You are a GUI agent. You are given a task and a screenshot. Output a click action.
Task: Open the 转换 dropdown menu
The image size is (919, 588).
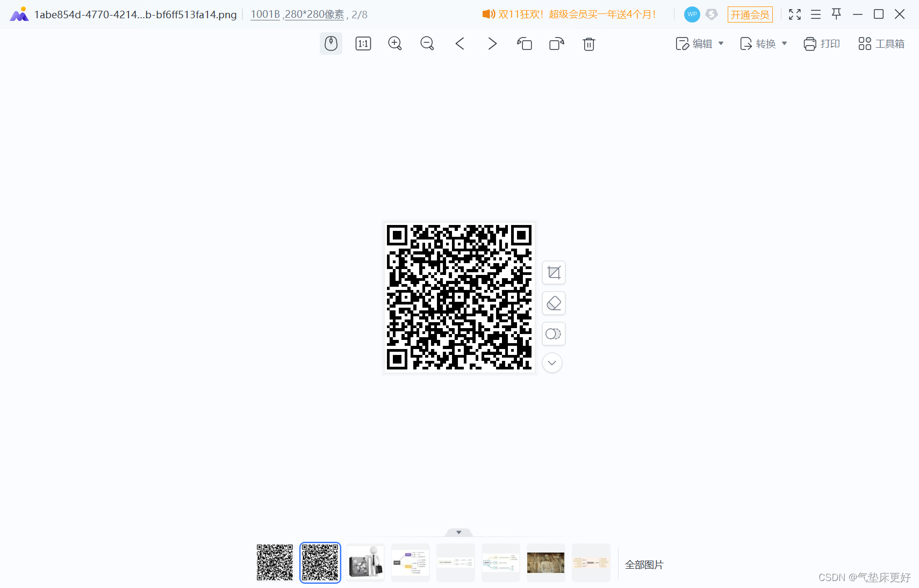[763, 43]
